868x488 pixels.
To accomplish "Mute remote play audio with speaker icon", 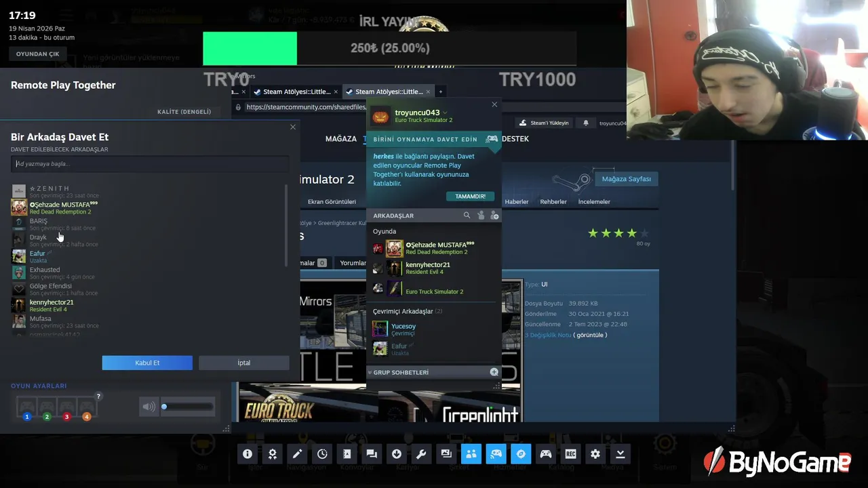I will 149,407.
